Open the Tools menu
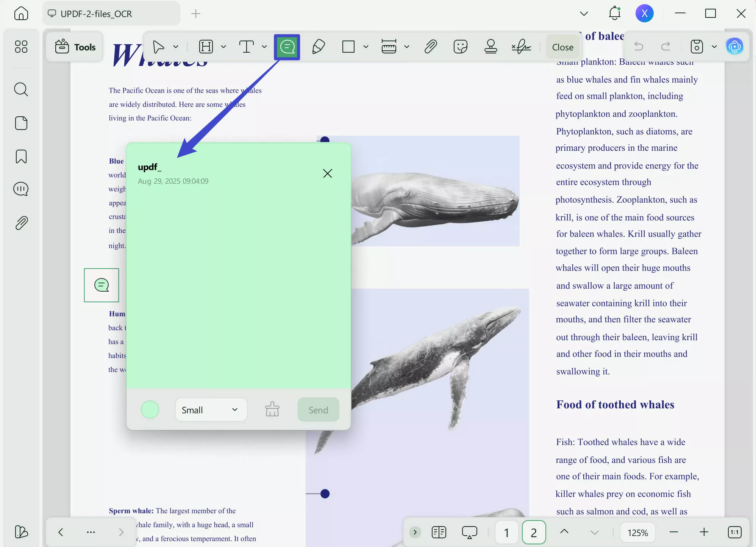 pos(75,47)
